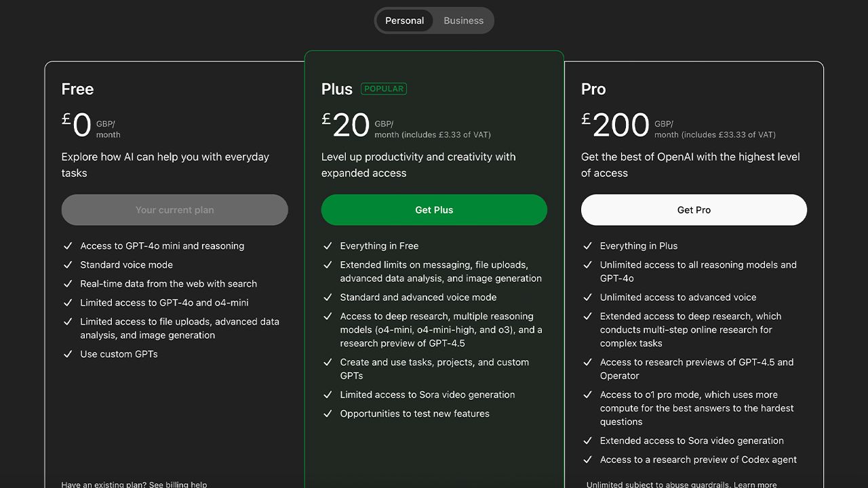Click the Plus plan heading
The width and height of the screenshot is (868, 488).
(x=337, y=89)
